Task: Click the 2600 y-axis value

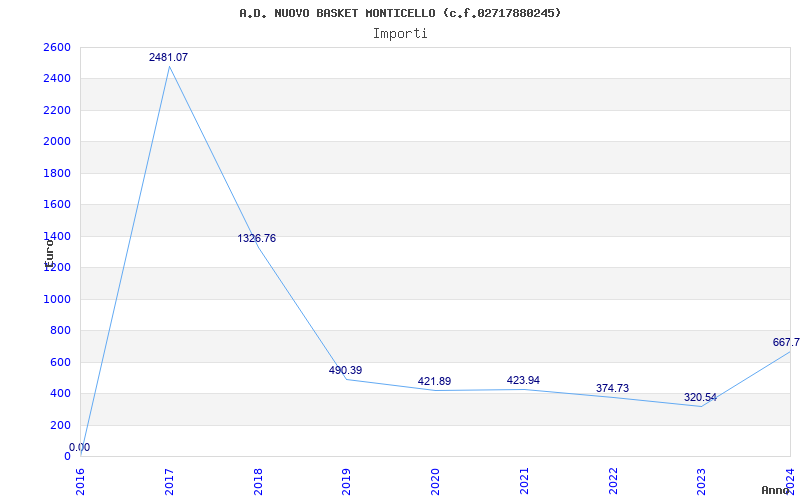Action: [58, 47]
